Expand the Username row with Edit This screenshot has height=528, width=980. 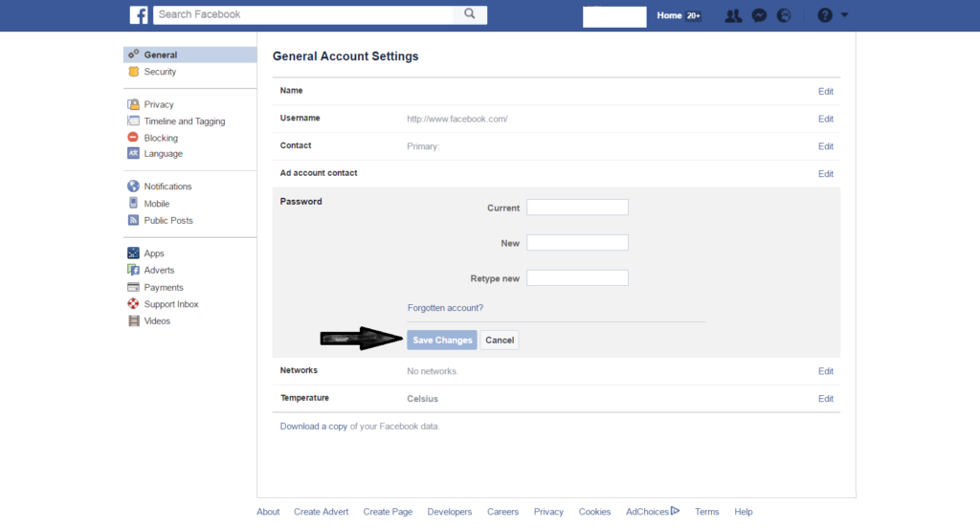click(x=825, y=119)
